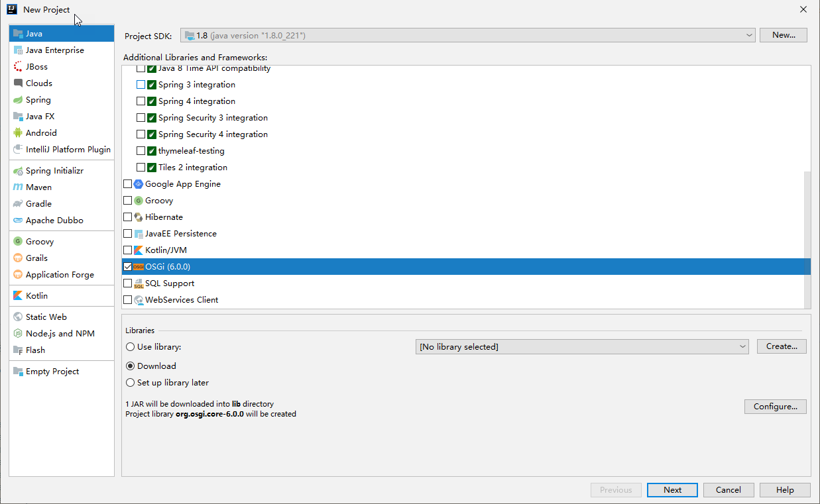
Task: Select the Apache Dubbo icon
Action: click(18, 221)
